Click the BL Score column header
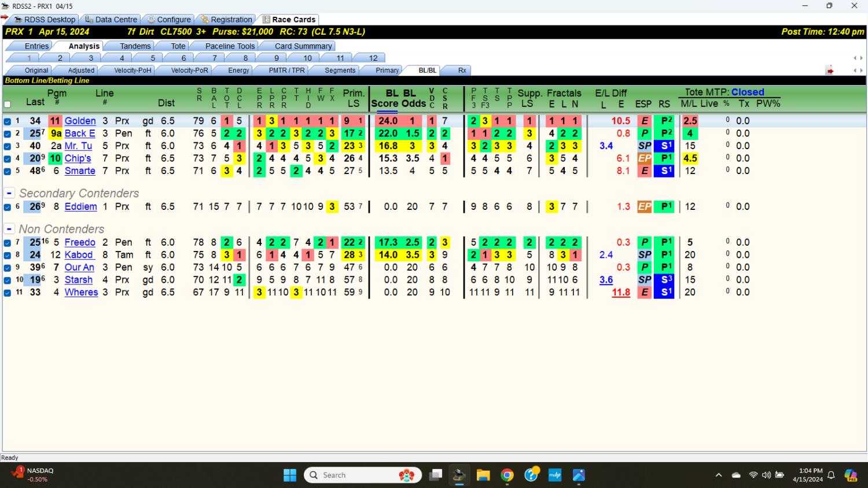 pyautogui.click(x=385, y=98)
